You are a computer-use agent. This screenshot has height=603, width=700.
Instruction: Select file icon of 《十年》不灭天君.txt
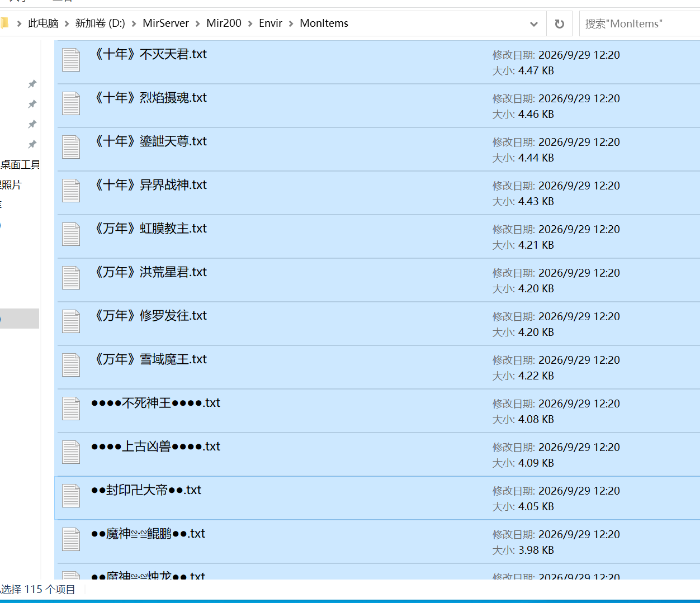pos(71,60)
